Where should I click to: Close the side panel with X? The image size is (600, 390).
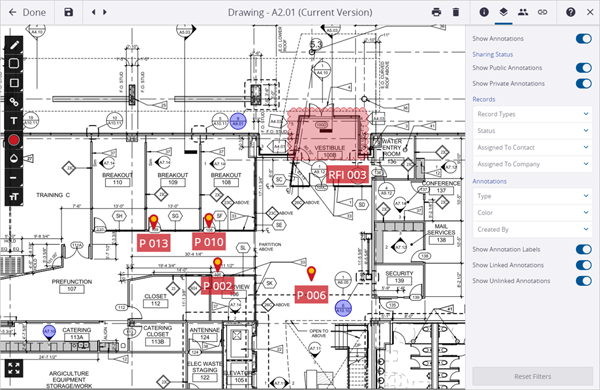(590, 12)
